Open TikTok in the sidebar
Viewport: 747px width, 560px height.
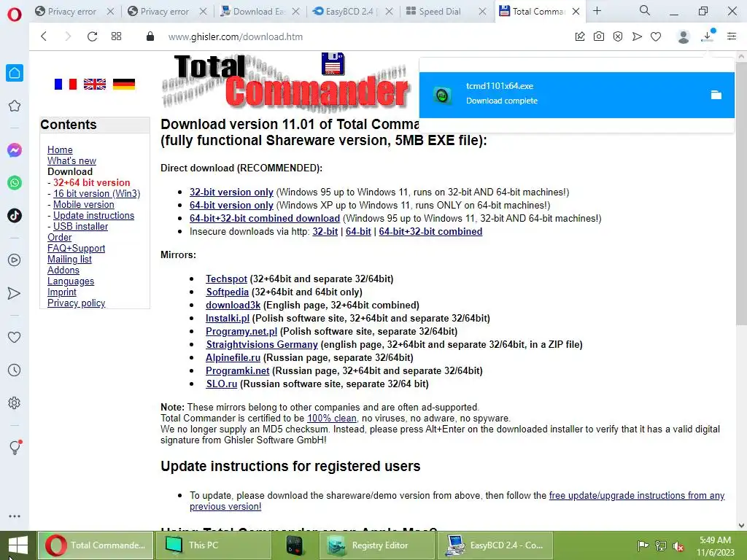15,216
